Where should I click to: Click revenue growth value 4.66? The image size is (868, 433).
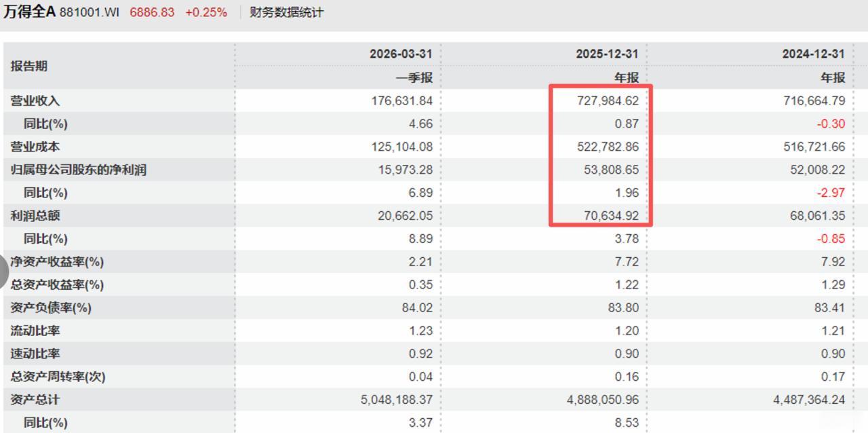(421, 124)
